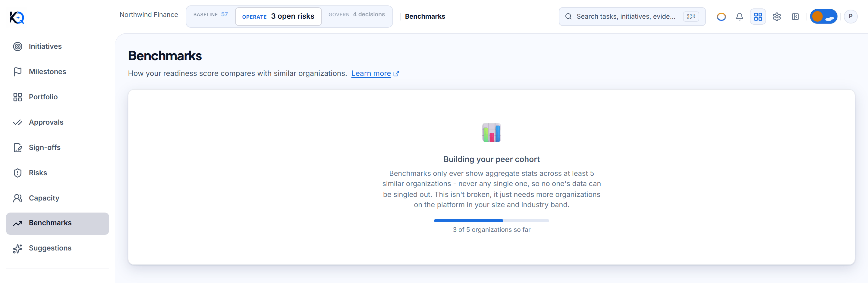This screenshot has width=868, height=283.
Task: Click the Benchmarks breadcrumb in top bar
Action: (425, 17)
